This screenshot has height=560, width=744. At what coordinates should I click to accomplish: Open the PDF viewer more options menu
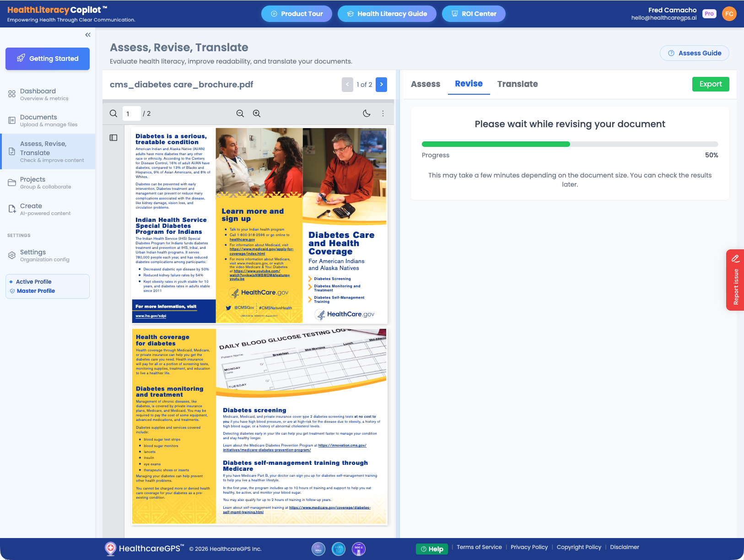(383, 113)
